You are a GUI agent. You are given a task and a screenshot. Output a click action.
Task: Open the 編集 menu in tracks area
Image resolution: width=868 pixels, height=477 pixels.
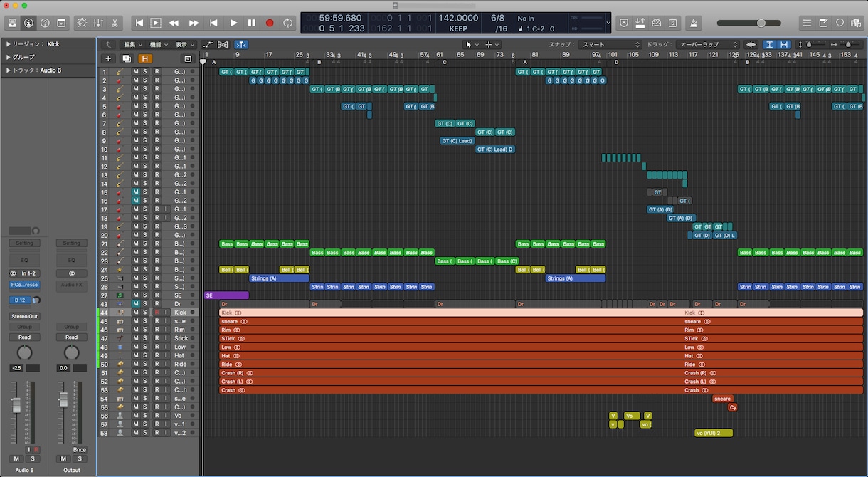[133, 44]
